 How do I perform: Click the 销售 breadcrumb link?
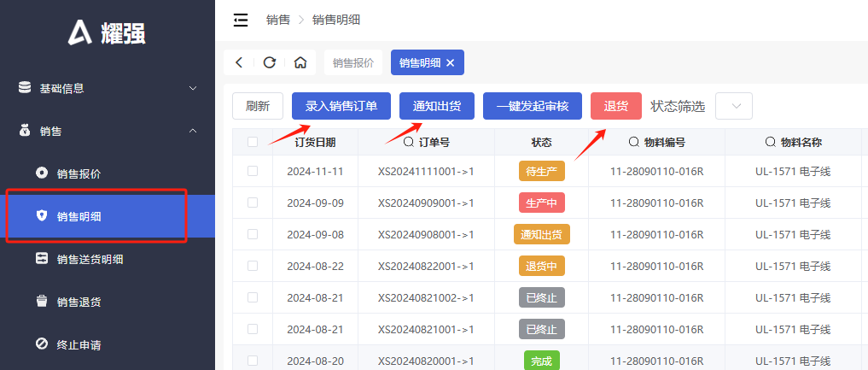(278, 20)
